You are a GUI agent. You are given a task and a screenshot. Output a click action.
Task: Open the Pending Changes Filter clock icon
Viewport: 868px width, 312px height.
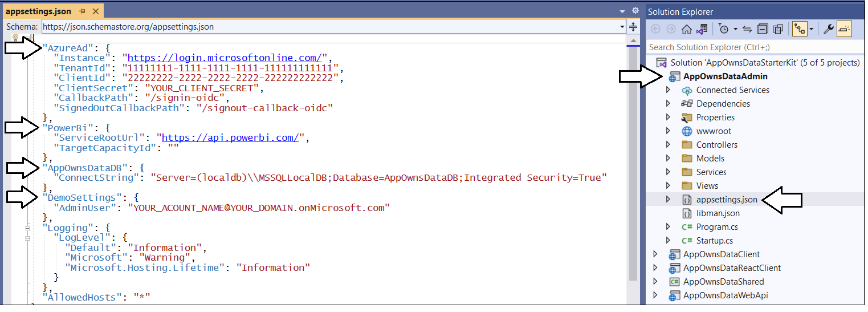(x=723, y=29)
